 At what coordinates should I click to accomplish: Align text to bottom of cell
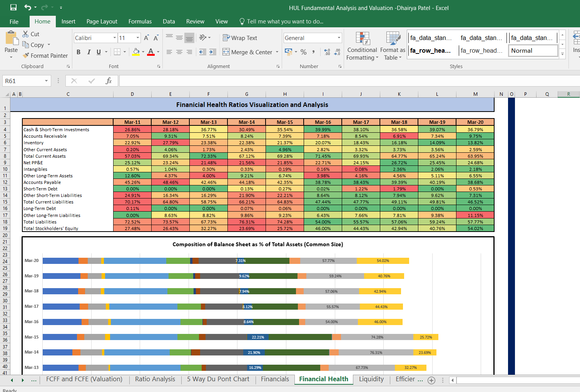[x=189, y=37]
